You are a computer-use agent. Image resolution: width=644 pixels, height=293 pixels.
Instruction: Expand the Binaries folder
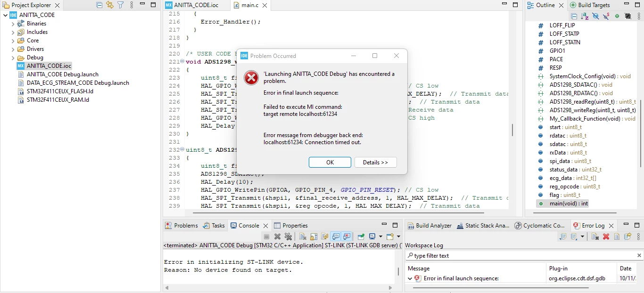pos(13,24)
